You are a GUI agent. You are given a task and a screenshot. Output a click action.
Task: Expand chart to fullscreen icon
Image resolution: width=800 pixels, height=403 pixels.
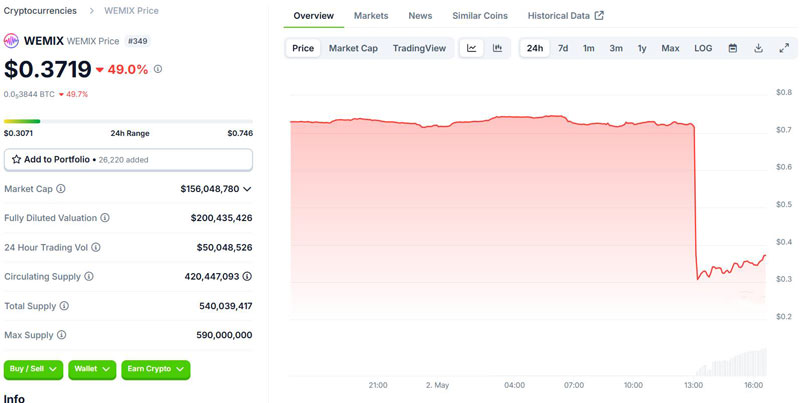pyautogui.click(x=784, y=48)
